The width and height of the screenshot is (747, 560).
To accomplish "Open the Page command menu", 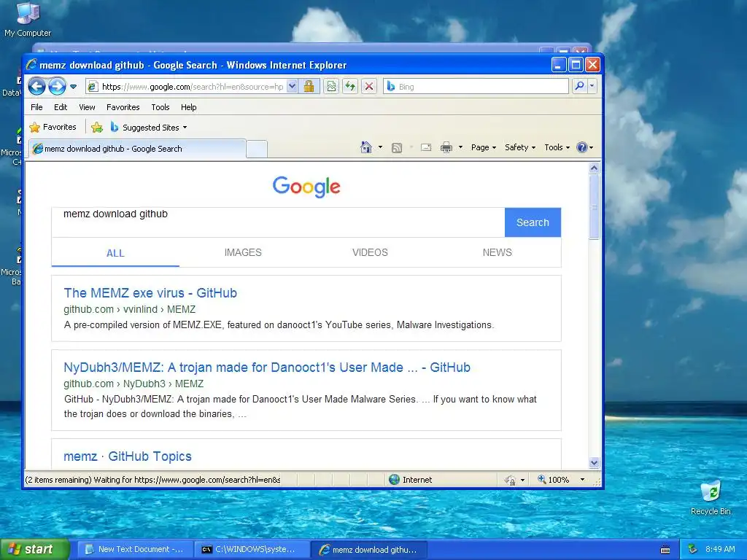I will coord(484,147).
